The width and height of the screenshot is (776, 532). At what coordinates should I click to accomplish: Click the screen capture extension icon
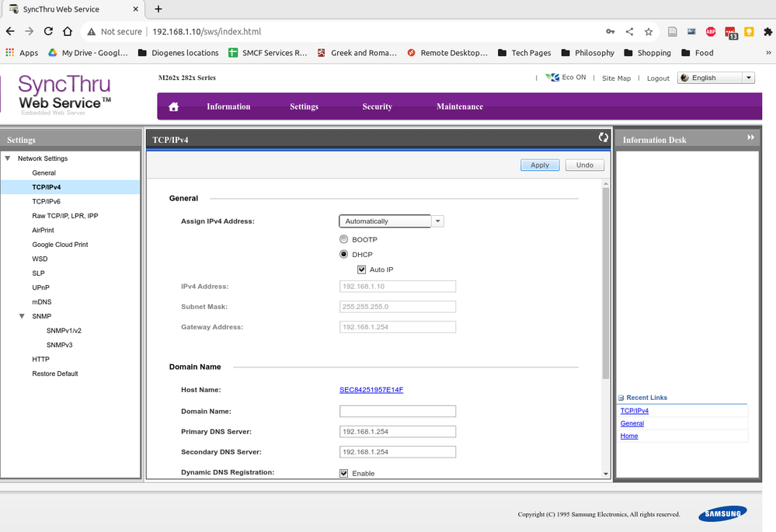coord(691,32)
